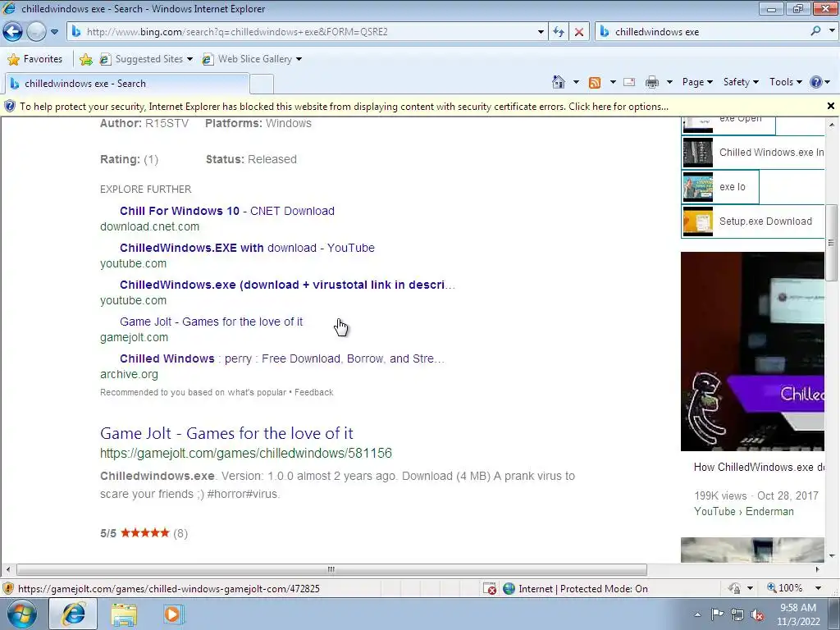This screenshot has width=840, height=630.
Task: Click the Help question mark icon
Action: [816, 82]
